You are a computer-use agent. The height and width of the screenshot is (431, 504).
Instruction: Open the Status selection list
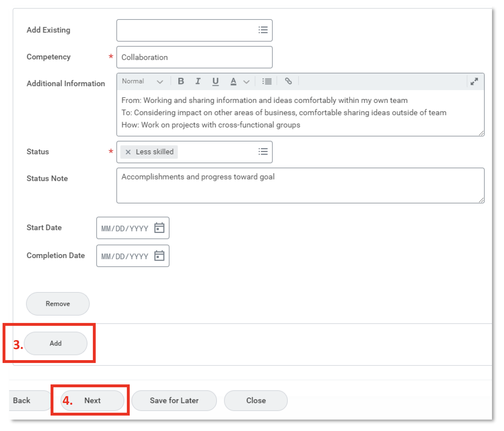click(263, 152)
